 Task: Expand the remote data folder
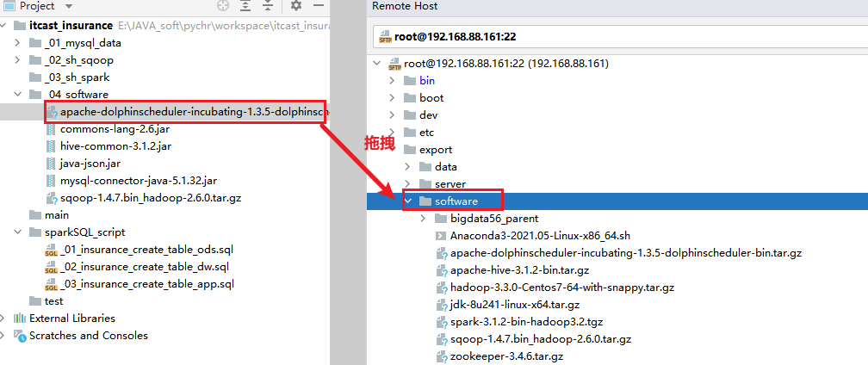(408, 166)
